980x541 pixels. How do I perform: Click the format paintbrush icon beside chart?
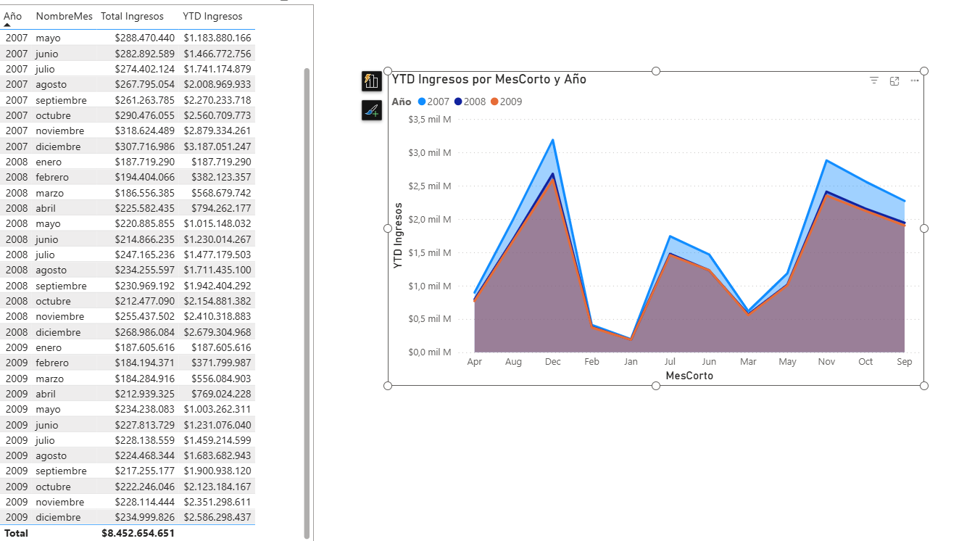point(371,110)
